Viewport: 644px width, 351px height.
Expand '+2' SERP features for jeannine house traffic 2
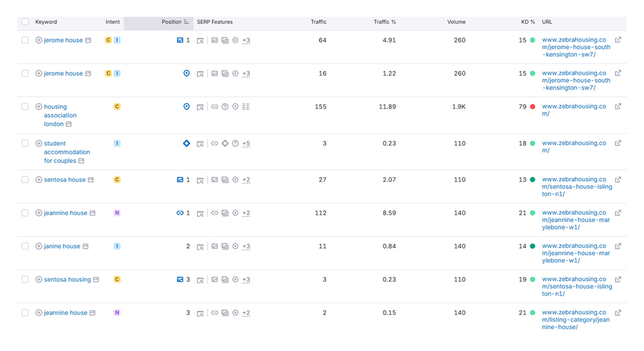click(246, 313)
